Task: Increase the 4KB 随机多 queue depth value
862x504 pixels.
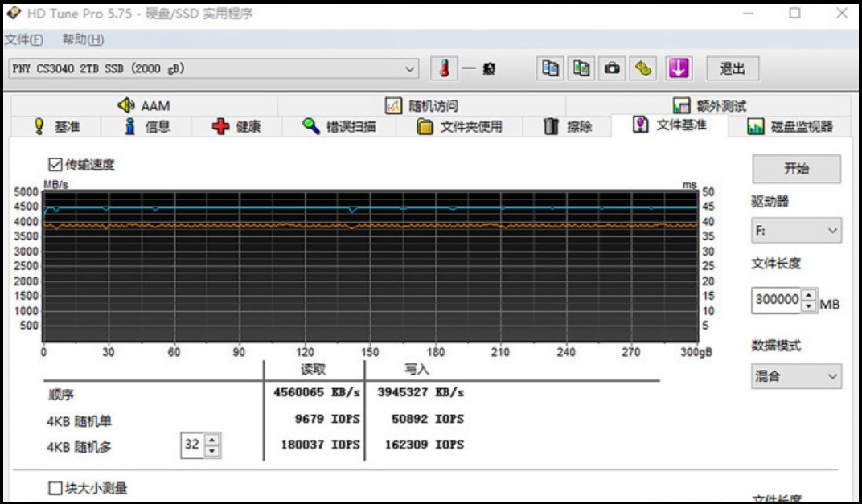Action: (211, 440)
